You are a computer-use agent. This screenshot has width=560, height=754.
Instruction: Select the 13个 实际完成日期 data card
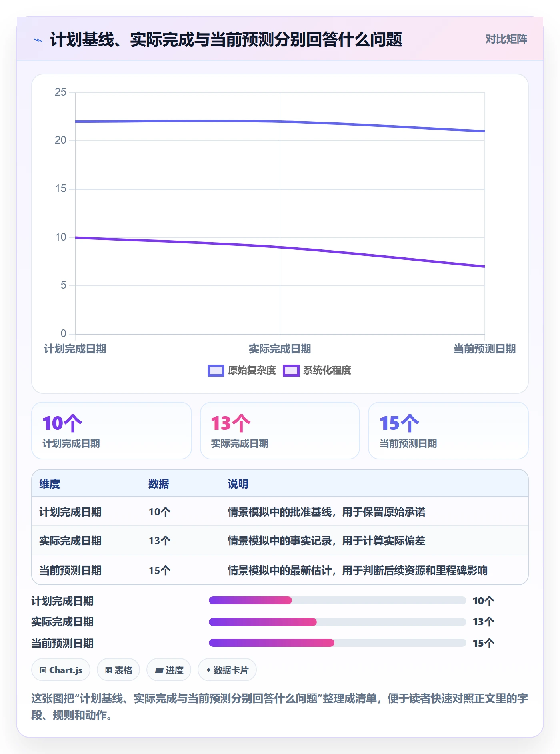[x=280, y=431]
